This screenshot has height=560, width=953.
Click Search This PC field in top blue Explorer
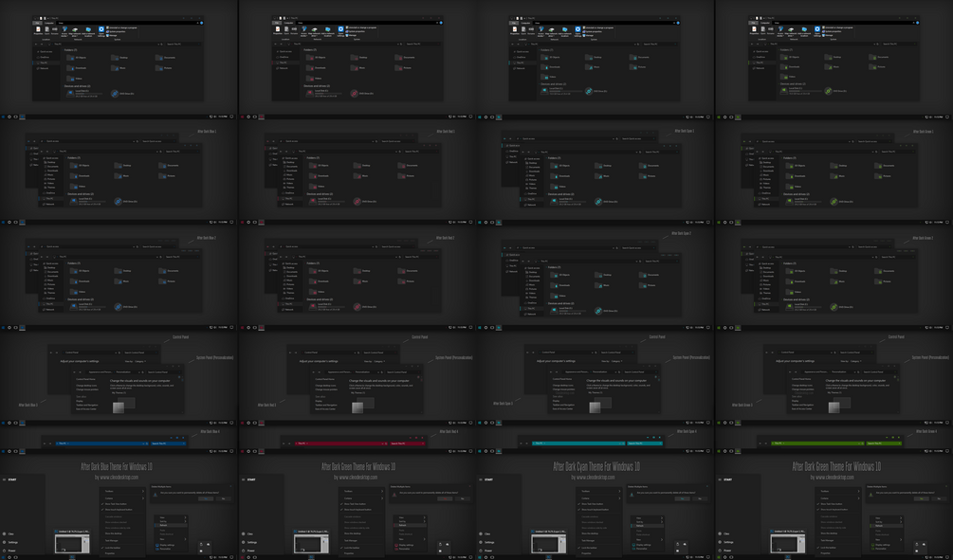pyautogui.click(x=183, y=45)
